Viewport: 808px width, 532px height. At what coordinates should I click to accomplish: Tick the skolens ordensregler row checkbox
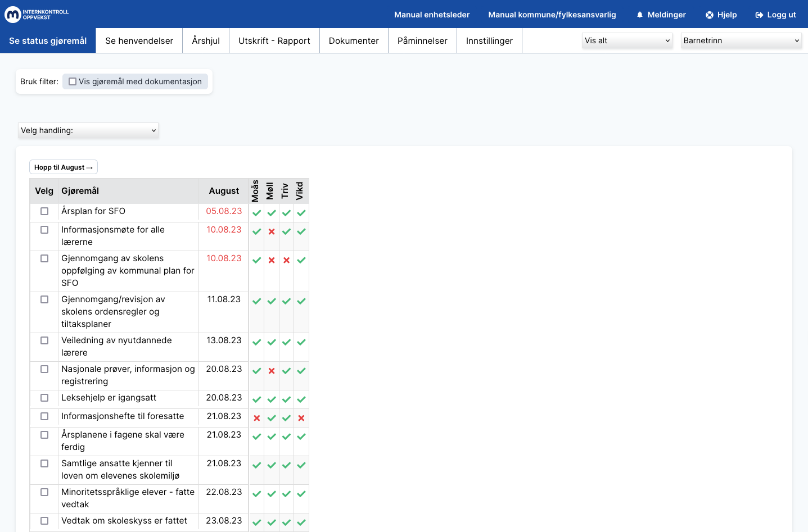coord(44,299)
